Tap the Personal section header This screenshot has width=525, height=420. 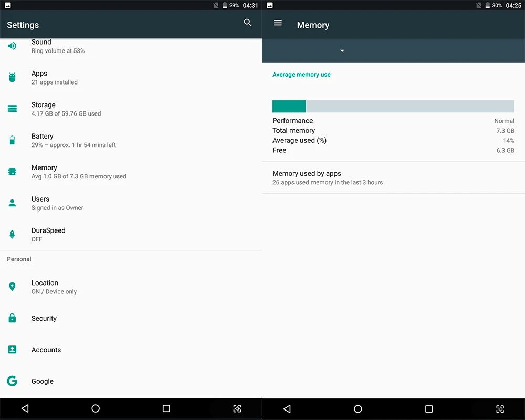pyautogui.click(x=19, y=259)
